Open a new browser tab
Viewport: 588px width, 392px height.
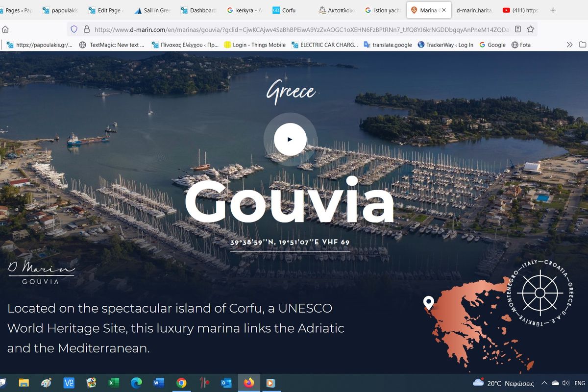tap(553, 10)
